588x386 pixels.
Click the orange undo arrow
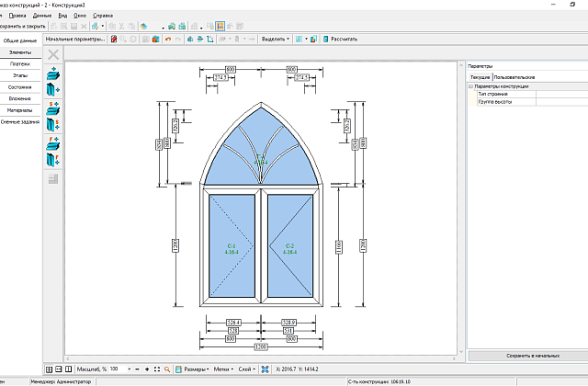[168, 39]
